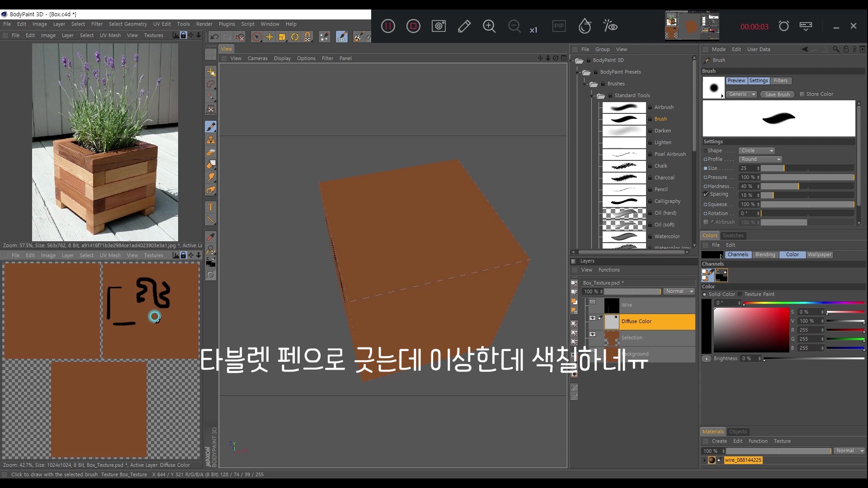Select the Line drawing tool
This screenshot has width=868, height=488.
click(x=211, y=220)
